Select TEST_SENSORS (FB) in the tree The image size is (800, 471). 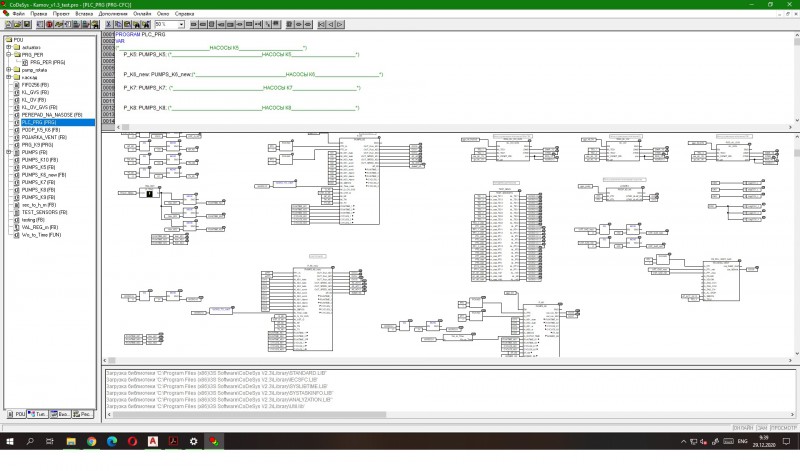[x=44, y=212]
